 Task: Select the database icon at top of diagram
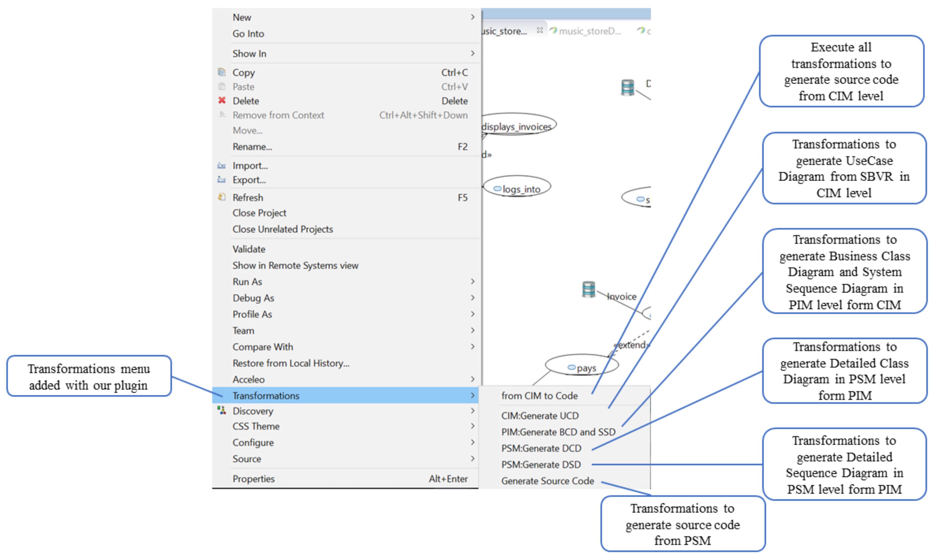click(627, 88)
